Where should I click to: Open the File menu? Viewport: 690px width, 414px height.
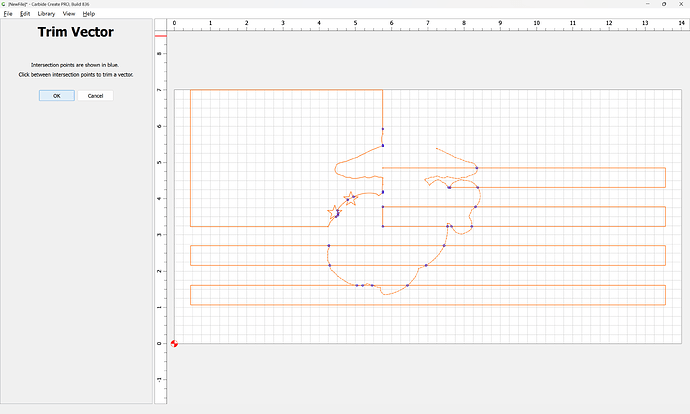click(x=7, y=14)
